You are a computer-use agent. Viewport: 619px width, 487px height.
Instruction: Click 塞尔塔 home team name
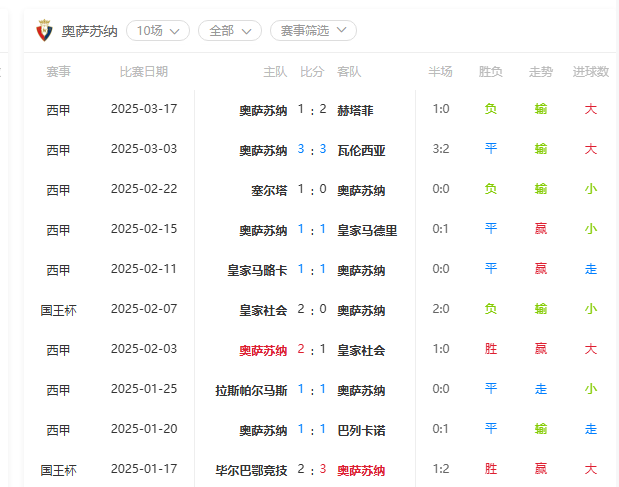click(x=269, y=191)
